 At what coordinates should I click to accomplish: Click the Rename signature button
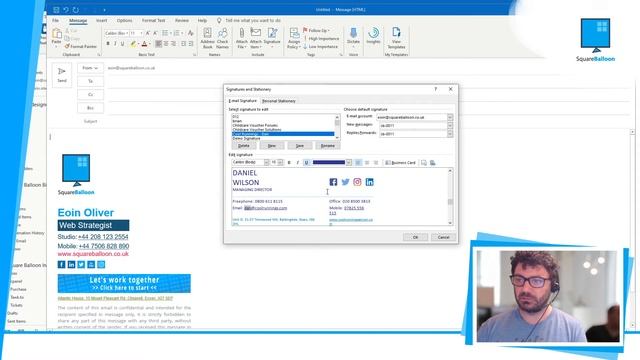click(327, 146)
